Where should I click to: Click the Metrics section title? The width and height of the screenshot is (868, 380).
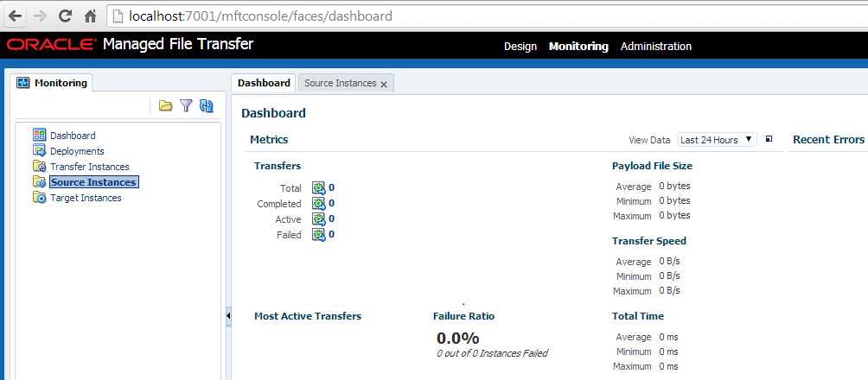[269, 139]
